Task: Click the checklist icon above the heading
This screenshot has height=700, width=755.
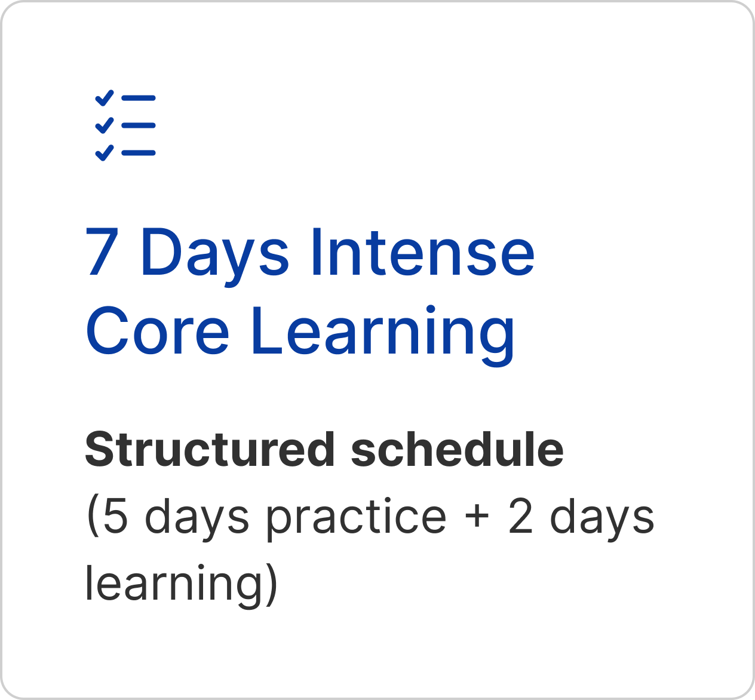Action: 125,126
